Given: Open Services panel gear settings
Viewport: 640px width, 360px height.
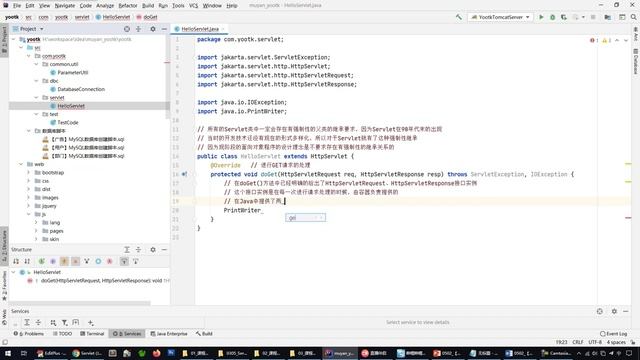Looking at the screenshot, I should point(614,311).
